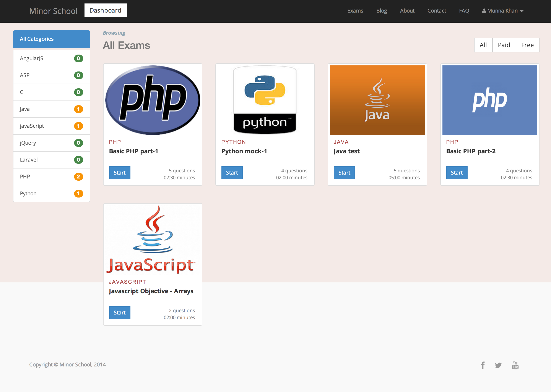Open the Java test orange thumbnail
Image resolution: width=551 pixels, height=392 pixels.
pos(377,100)
